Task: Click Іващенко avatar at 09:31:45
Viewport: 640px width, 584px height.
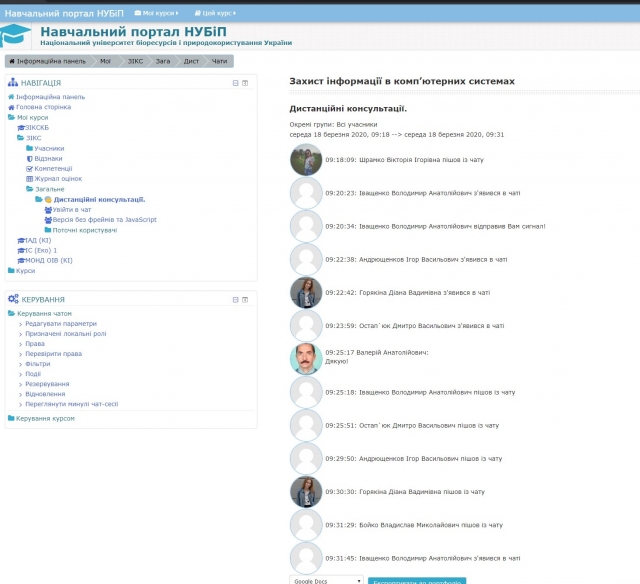Action: click(306, 558)
